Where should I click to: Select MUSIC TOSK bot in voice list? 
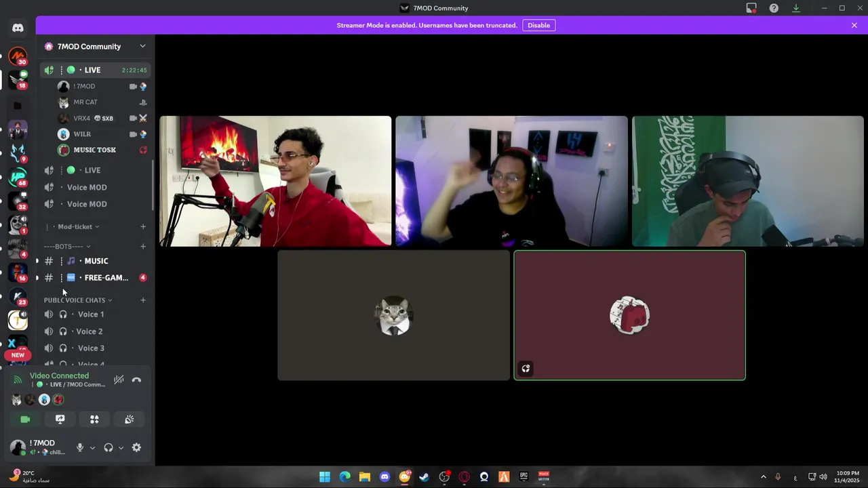[102, 150]
